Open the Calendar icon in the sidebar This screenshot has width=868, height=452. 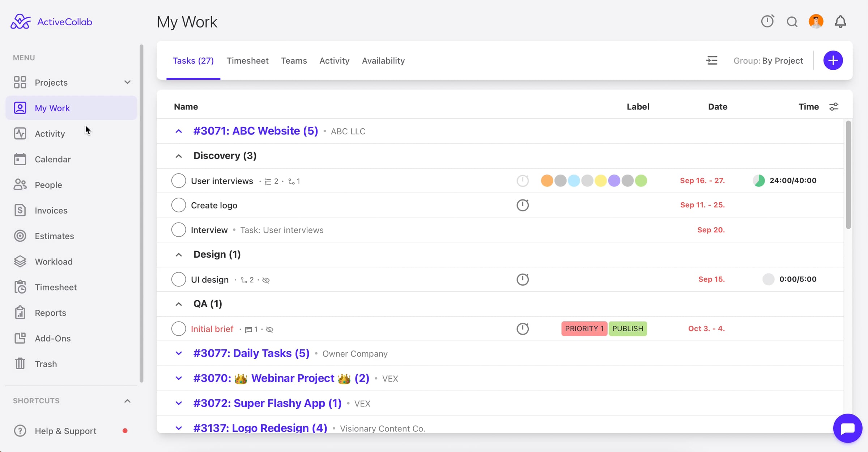coord(20,159)
